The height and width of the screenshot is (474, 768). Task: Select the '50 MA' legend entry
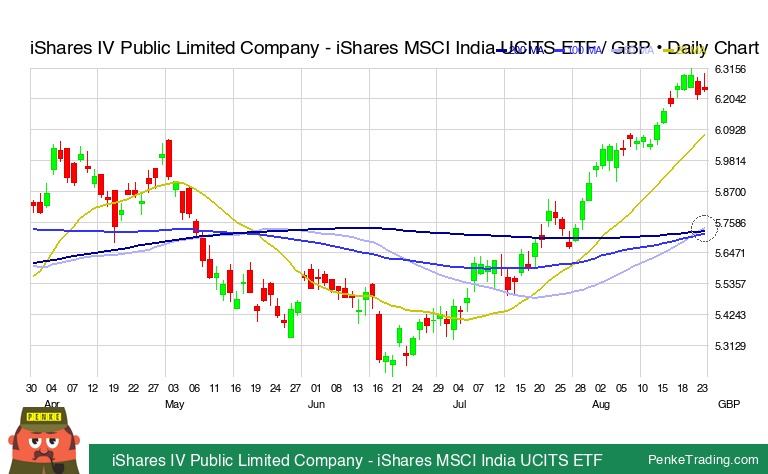[x=633, y=50]
